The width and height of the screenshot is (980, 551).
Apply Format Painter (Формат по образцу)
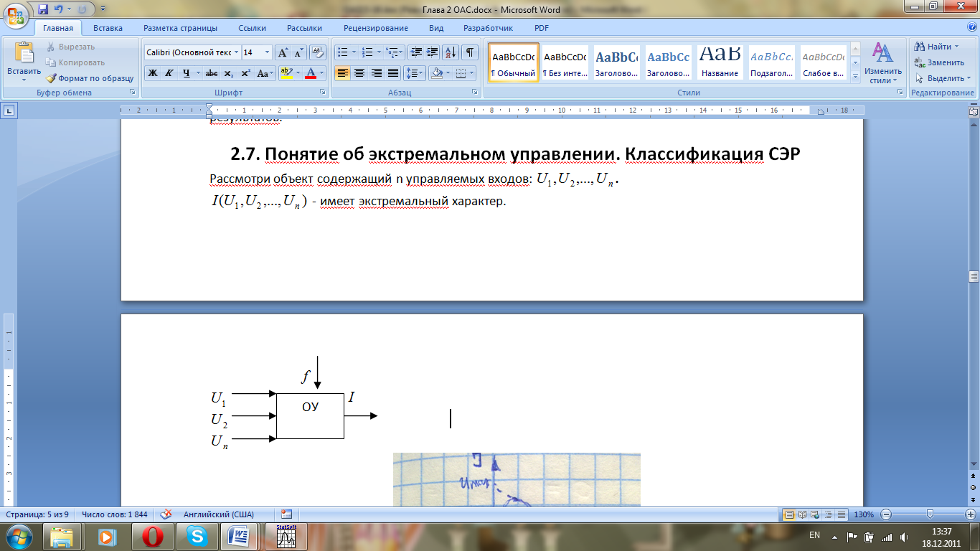coord(90,78)
